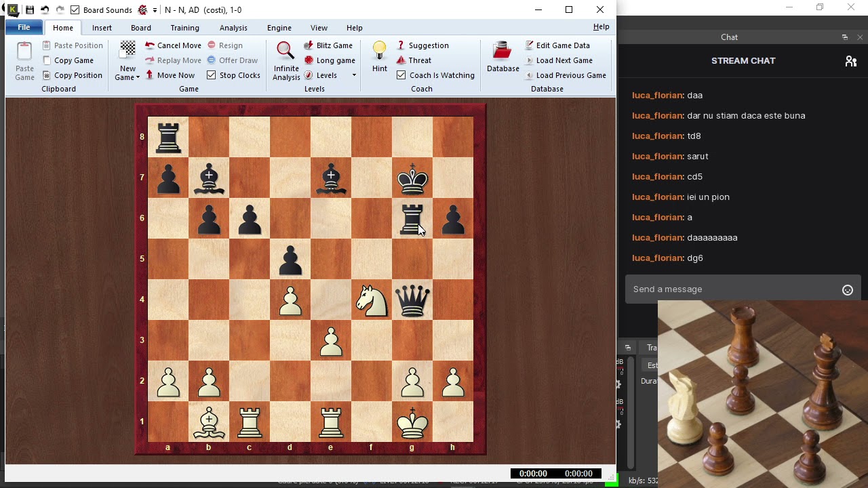The height and width of the screenshot is (488, 868).
Task: Select the white pawn on e3
Action: tap(331, 340)
